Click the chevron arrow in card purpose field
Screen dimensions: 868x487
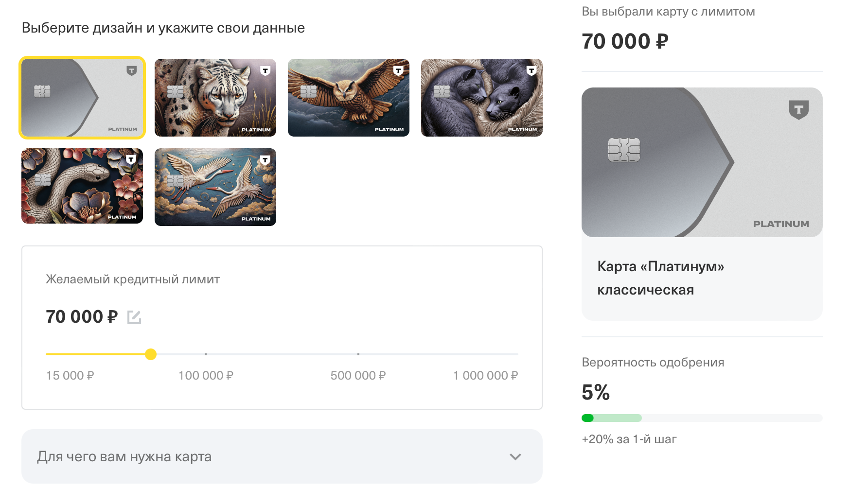515,457
